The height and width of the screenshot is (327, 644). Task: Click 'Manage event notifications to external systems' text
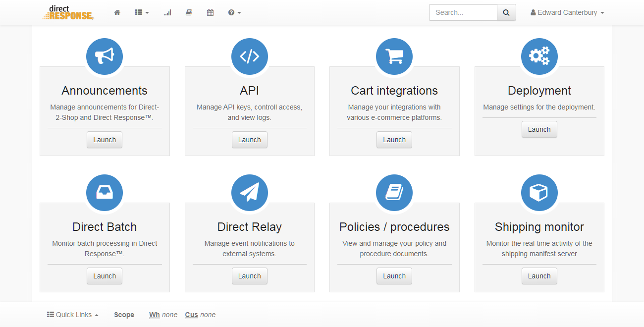pos(250,249)
